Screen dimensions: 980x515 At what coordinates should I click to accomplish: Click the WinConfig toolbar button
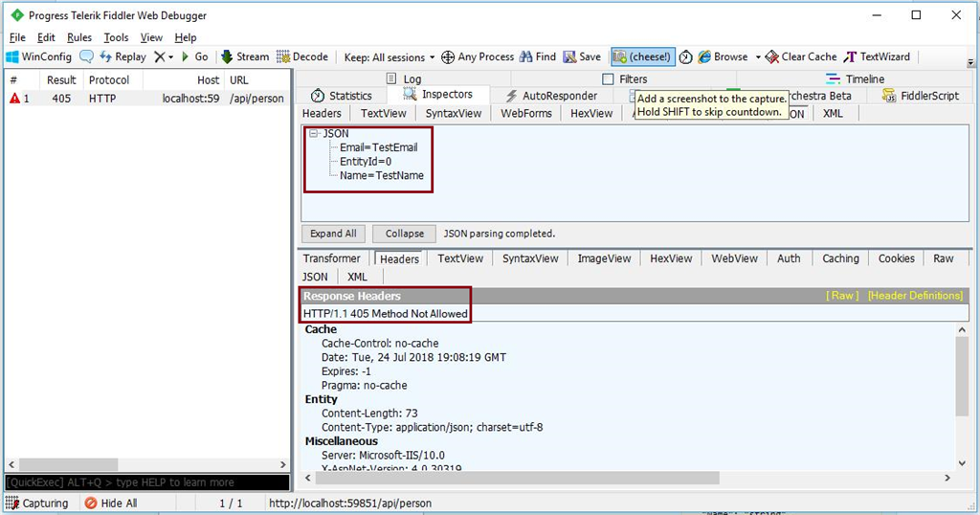[x=38, y=56]
